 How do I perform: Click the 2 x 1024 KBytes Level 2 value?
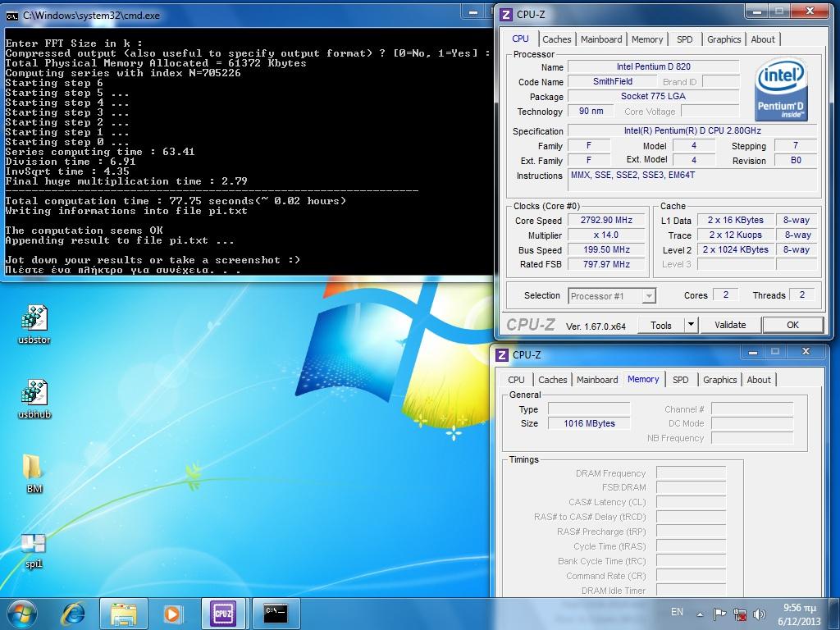[736, 249]
